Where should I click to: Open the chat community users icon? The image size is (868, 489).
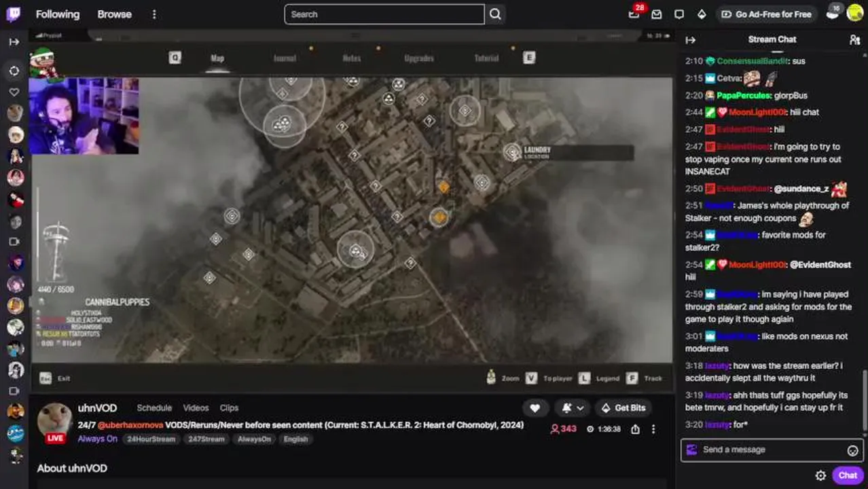click(854, 40)
